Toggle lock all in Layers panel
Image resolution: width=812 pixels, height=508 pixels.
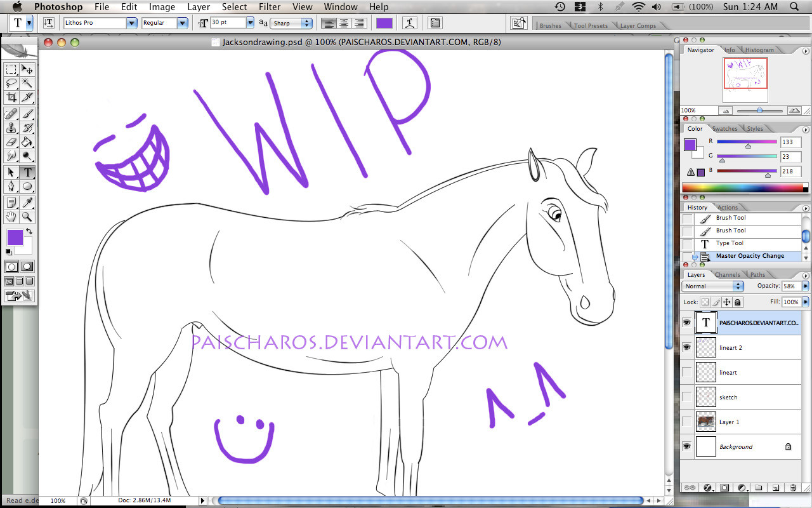(x=738, y=302)
